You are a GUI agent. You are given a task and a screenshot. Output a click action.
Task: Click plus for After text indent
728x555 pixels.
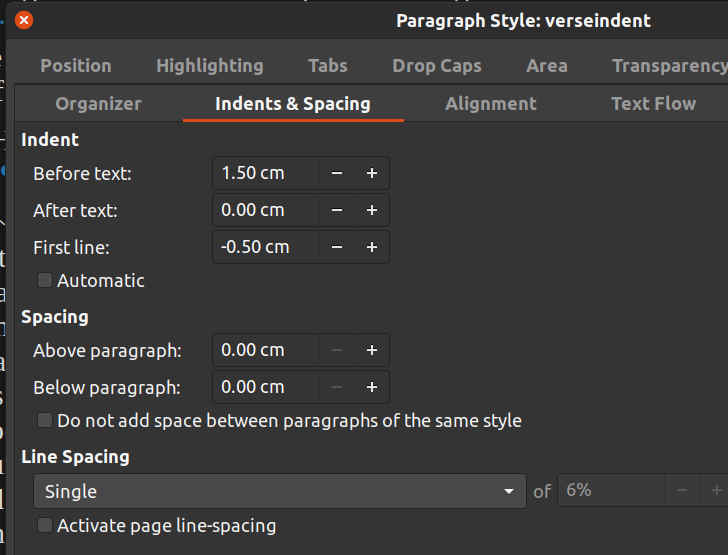[371, 210]
